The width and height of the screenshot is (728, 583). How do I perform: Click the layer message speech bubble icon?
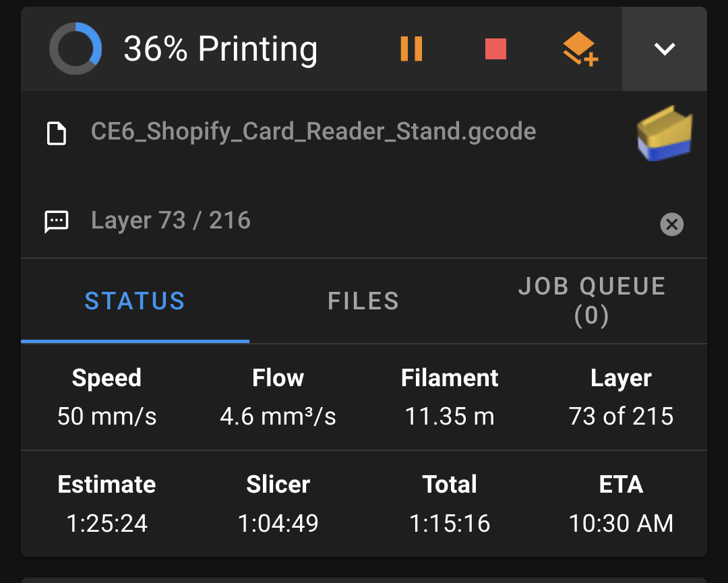point(57,220)
